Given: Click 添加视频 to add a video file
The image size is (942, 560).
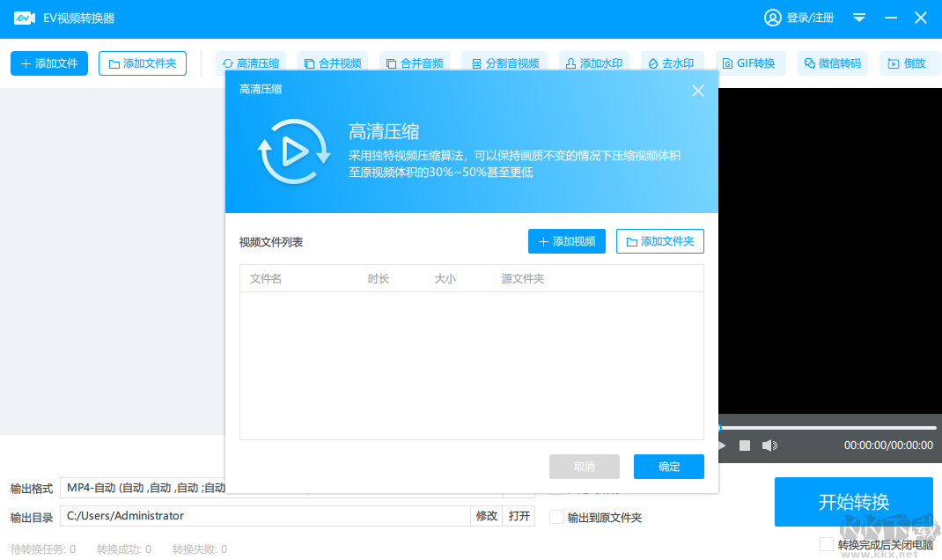Looking at the screenshot, I should point(566,240).
